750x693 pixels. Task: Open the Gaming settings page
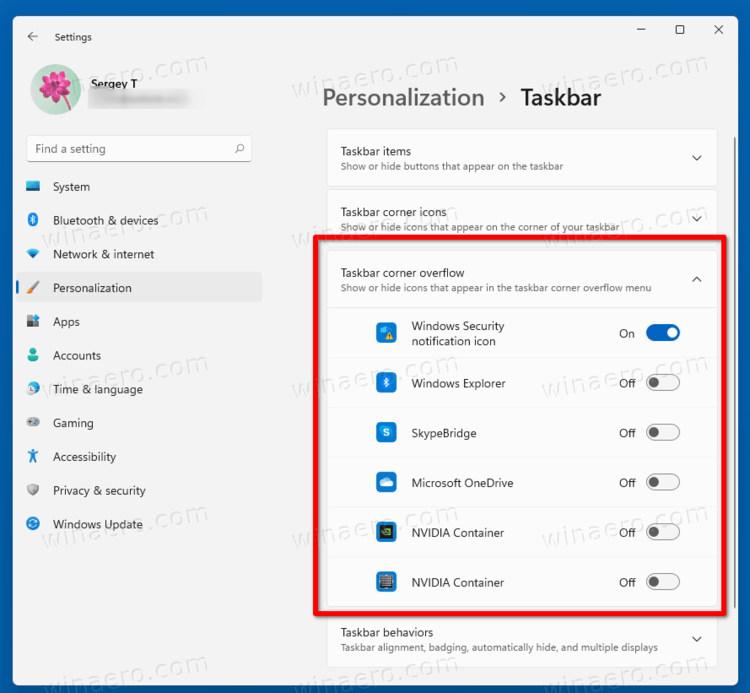point(139,423)
